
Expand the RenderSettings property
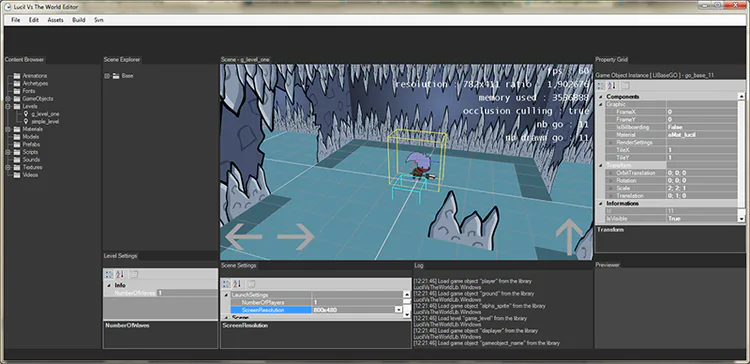[x=610, y=143]
